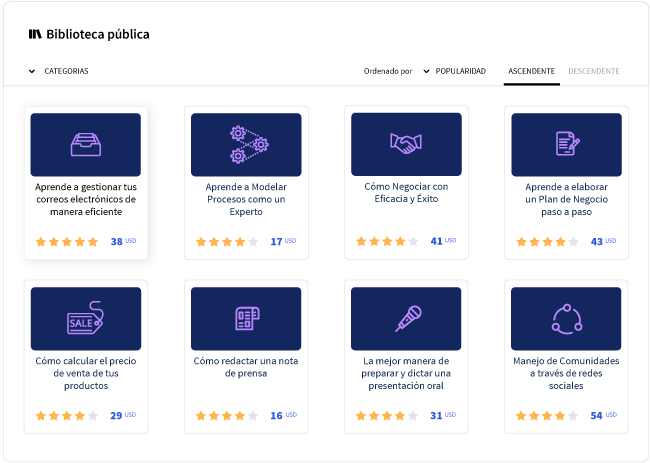Open Cómo Negociar con Eficacia y Éxito
This screenshot has width=650, height=463.
pyautogui.click(x=406, y=193)
